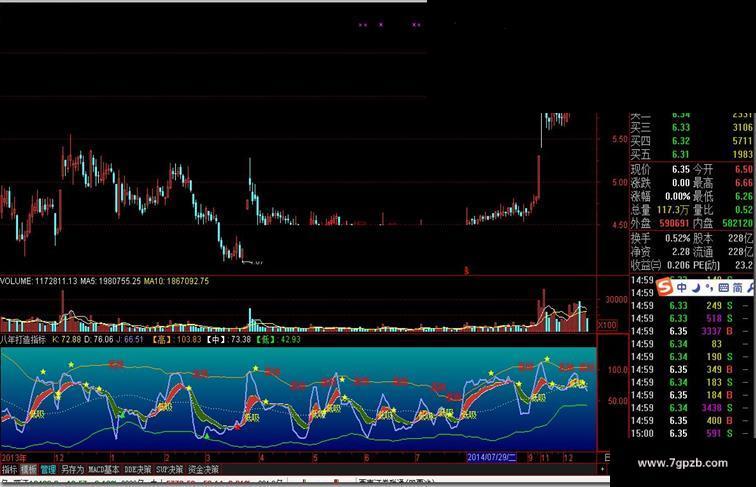The height and width of the screenshot is (487, 756).
Task: Click the 【低】: 42.93 value
Action: point(277,339)
